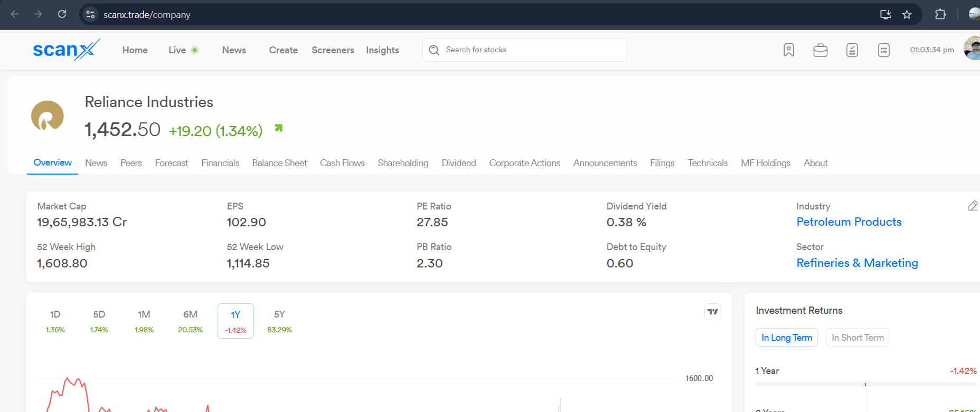Switch to the Overview tab
Image resolution: width=980 pixels, height=412 pixels.
click(x=53, y=162)
